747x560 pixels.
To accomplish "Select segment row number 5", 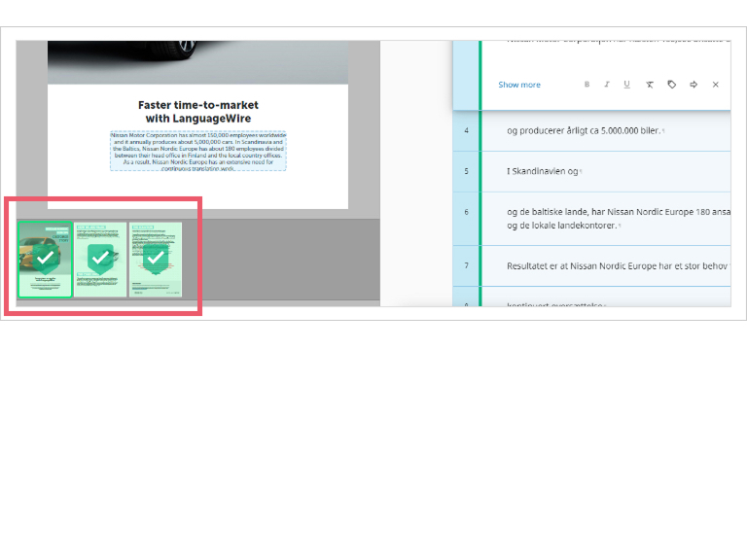I will point(466,171).
